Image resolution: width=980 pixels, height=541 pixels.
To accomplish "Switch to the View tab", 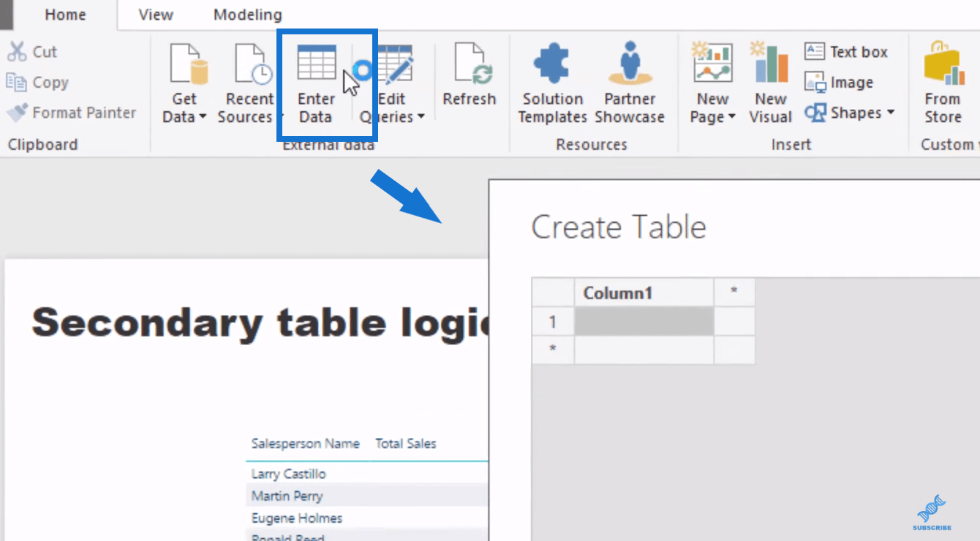I will (x=156, y=15).
